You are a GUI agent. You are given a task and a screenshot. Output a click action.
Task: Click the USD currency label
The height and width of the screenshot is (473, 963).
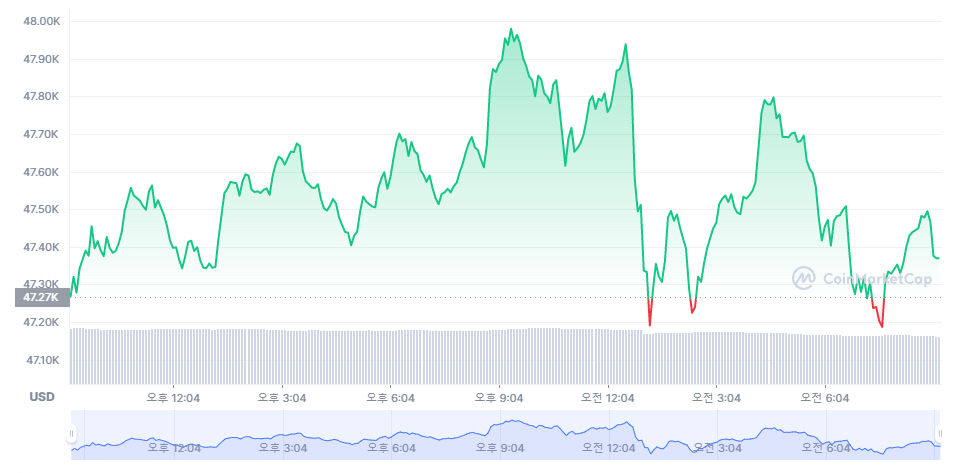pyautogui.click(x=42, y=397)
